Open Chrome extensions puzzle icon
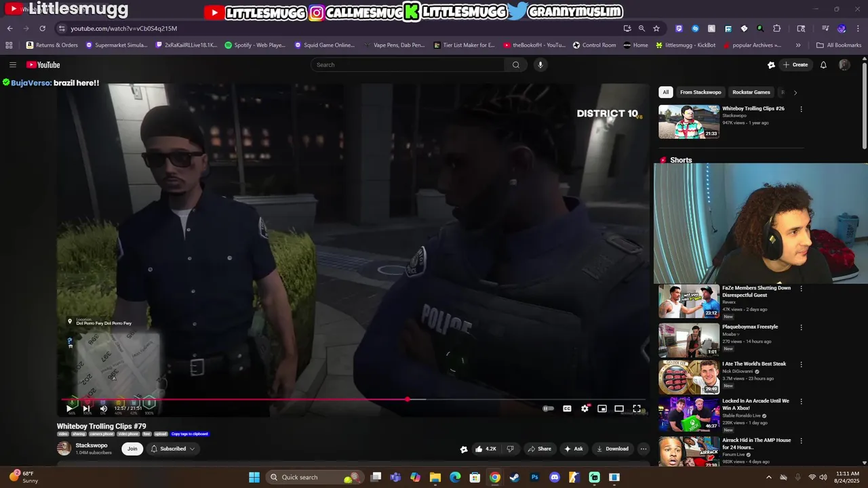 [x=777, y=28]
